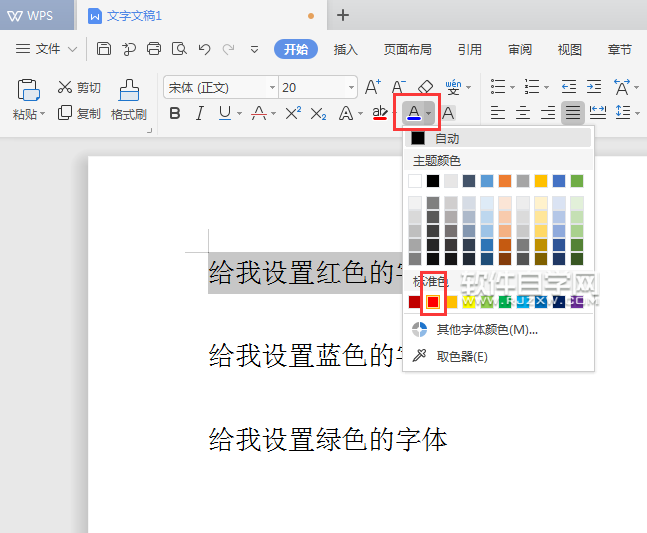Toggle bold formatting button
The width and height of the screenshot is (647, 533).
[x=175, y=113]
